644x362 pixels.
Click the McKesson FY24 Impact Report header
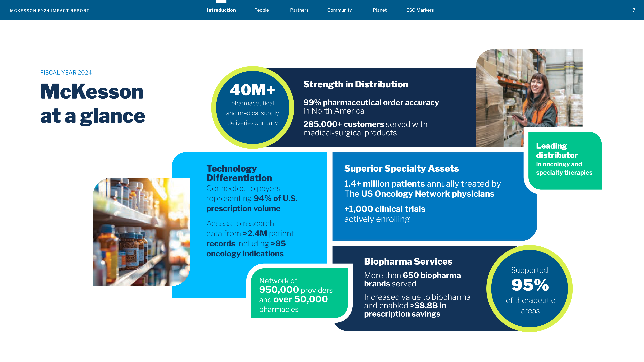[50, 11]
